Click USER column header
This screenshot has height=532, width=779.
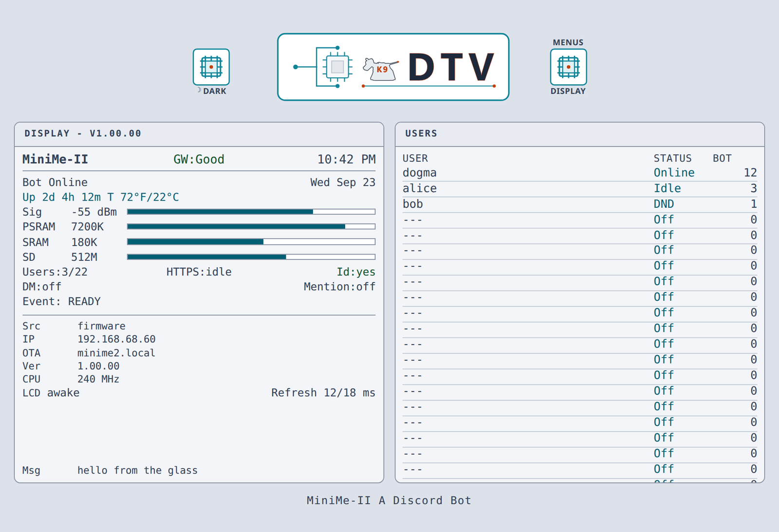pos(415,158)
